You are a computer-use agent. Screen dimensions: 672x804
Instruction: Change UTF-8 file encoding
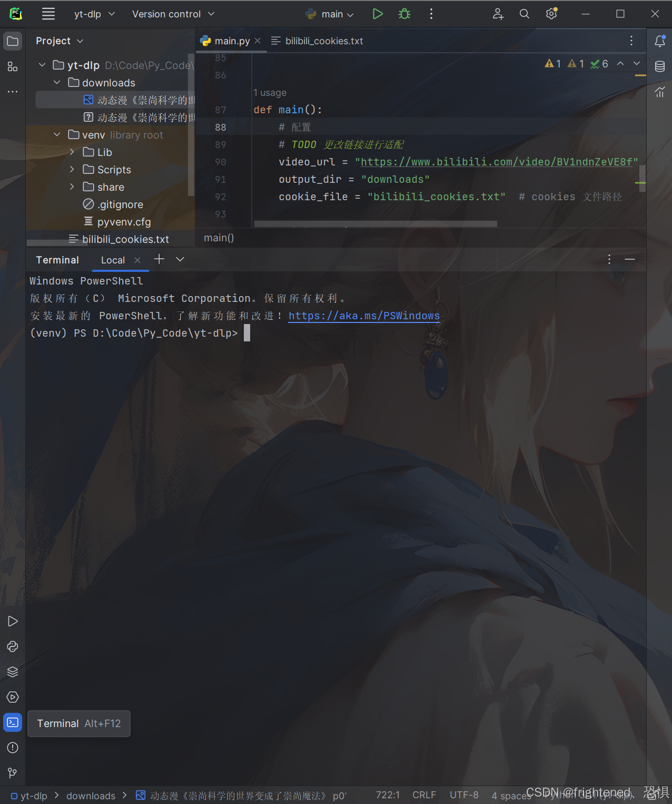point(464,795)
